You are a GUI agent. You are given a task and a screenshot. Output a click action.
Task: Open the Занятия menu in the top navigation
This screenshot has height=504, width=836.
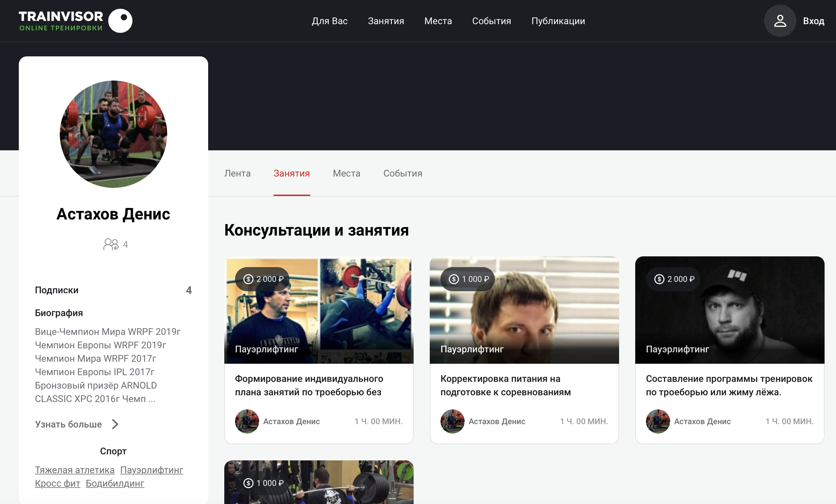(x=386, y=21)
